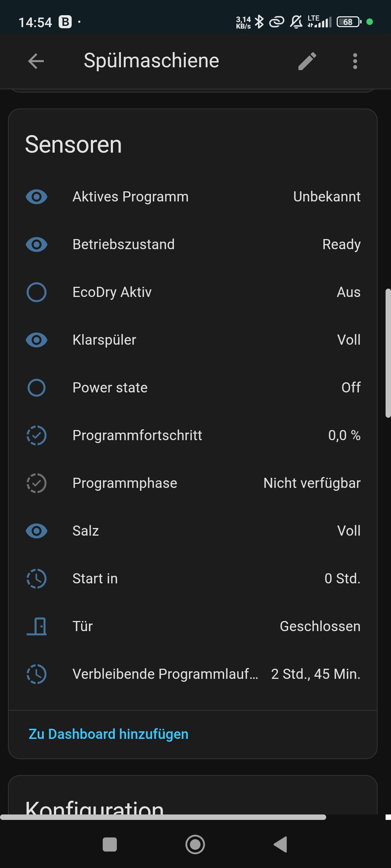Viewport: 391px width, 868px height.
Task: Click the vertical scrollbar handle
Action: 388,353
